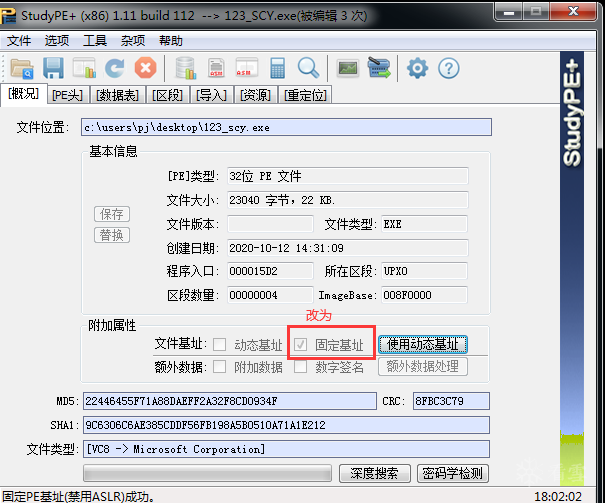Open the monitor graph icon
Image resolution: width=605 pixels, height=503 pixels.
348,69
